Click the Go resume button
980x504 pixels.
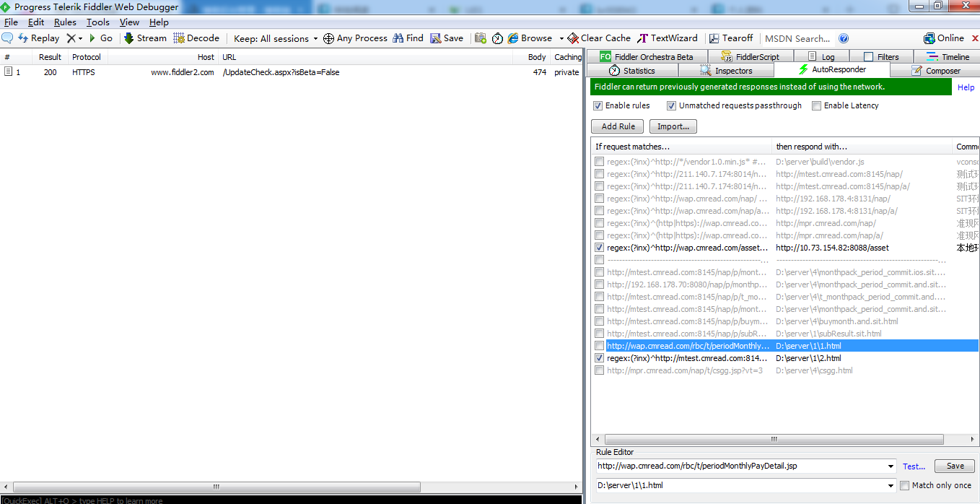tap(100, 38)
